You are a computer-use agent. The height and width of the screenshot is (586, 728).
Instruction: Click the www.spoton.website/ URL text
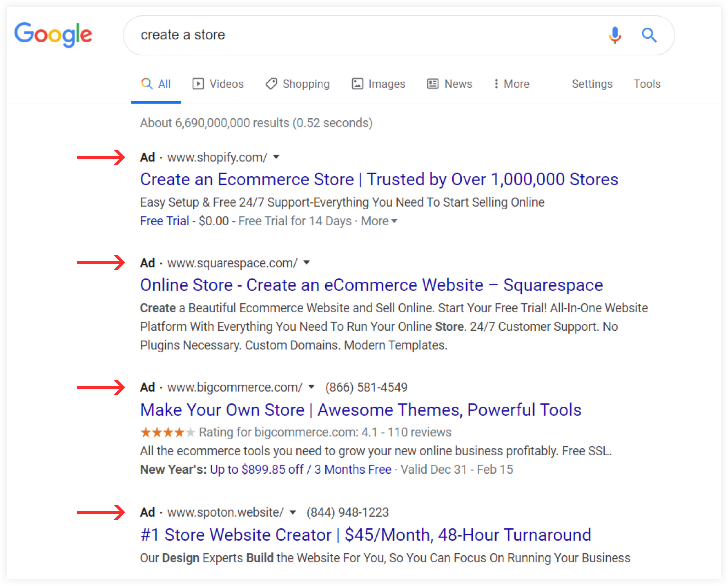(225, 512)
